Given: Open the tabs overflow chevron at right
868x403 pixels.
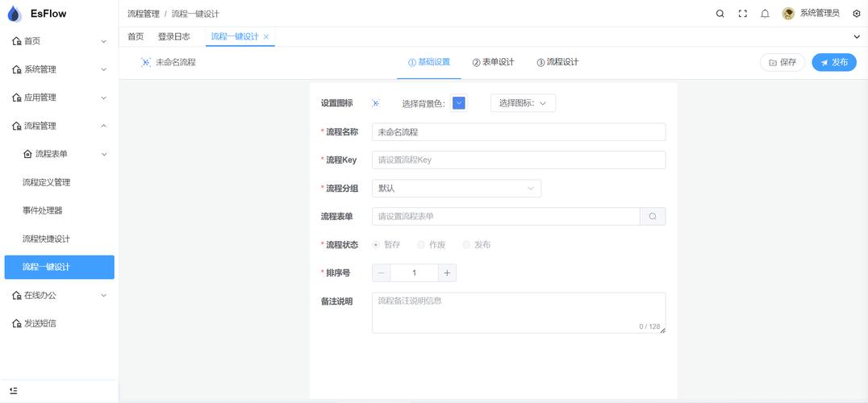Looking at the screenshot, I should pyautogui.click(x=857, y=36).
